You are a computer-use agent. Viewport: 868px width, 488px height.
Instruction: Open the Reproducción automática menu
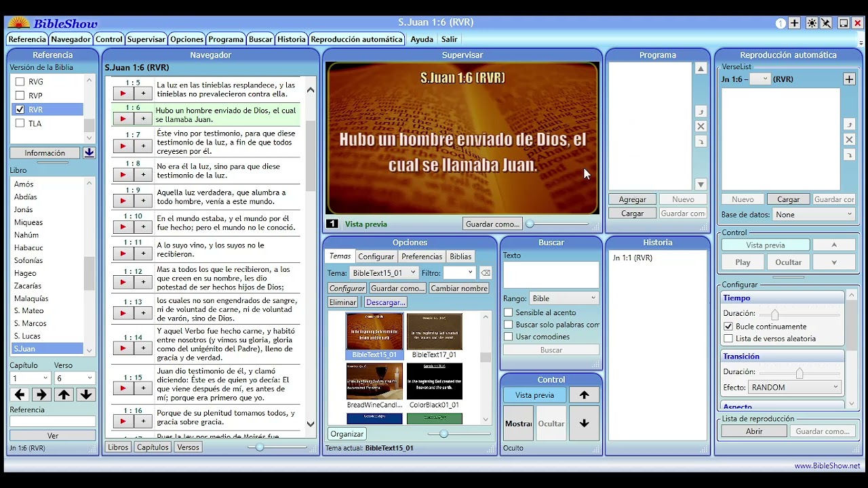coord(357,39)
